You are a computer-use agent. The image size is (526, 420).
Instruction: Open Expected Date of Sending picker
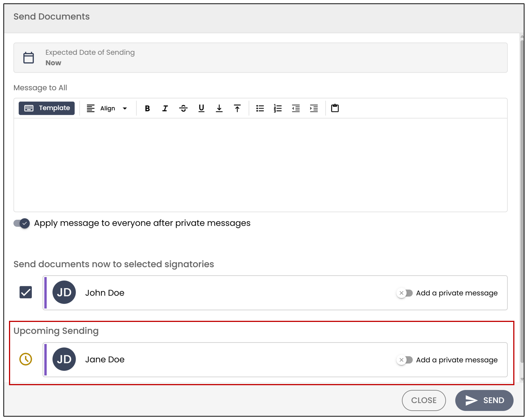260,58
